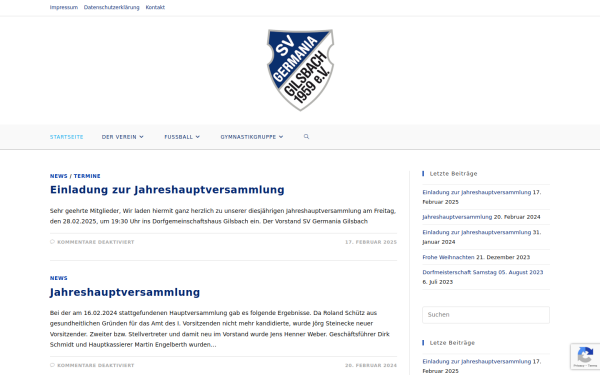The image size is (600, 375).
Task: Open Datenschutzerklärung link
Action: point(111,7)
